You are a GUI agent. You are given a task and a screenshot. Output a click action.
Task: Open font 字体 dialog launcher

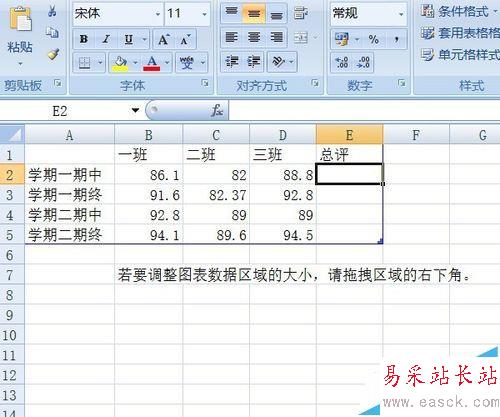(205, 83)
